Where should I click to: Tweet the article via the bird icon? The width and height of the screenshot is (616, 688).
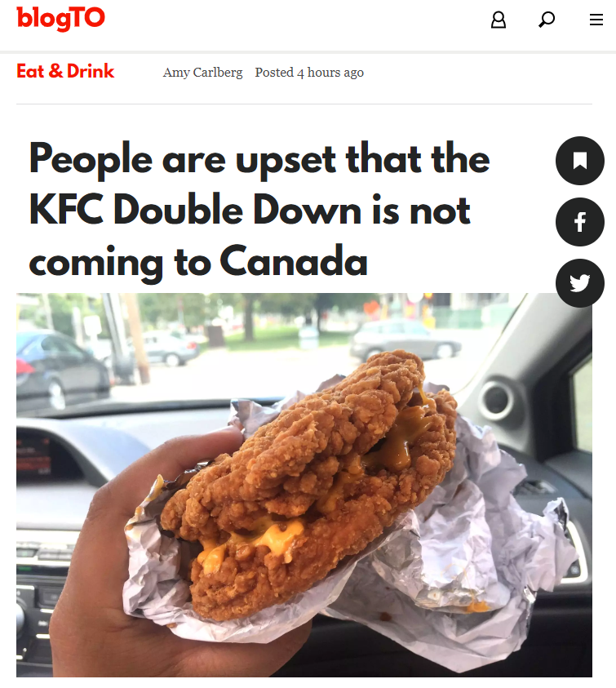click(579, 283)
